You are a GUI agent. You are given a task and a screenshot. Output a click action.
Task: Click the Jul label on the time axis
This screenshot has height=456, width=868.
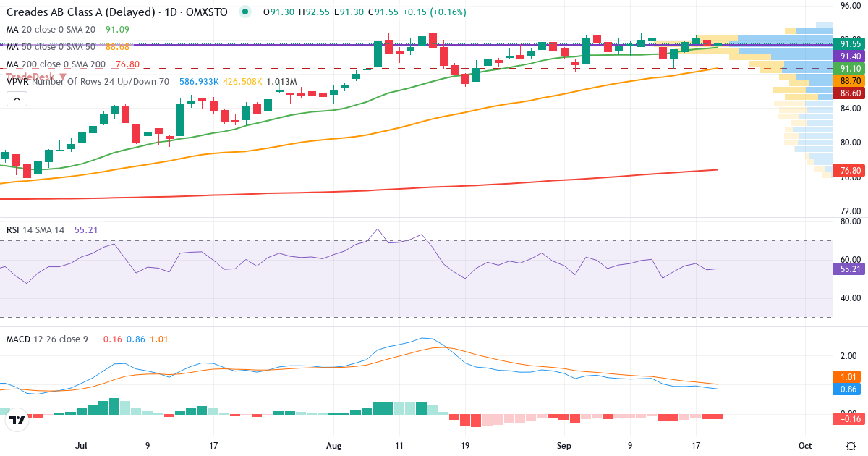pos(80,444)
